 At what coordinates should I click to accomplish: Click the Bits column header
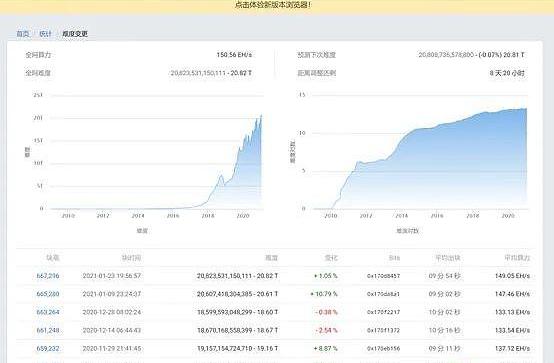coord(394,258)
